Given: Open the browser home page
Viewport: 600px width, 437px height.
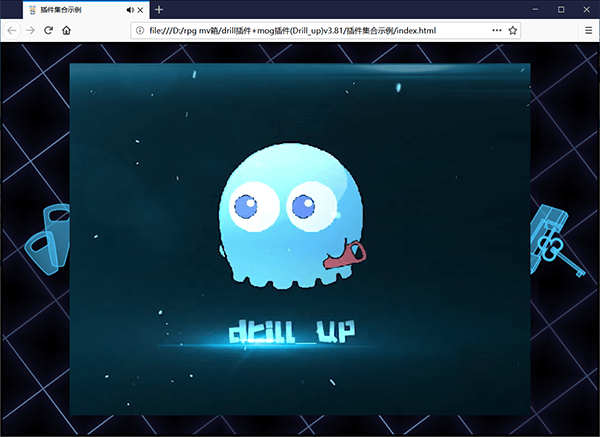Looking at the screenshot, I should (67, 30).
